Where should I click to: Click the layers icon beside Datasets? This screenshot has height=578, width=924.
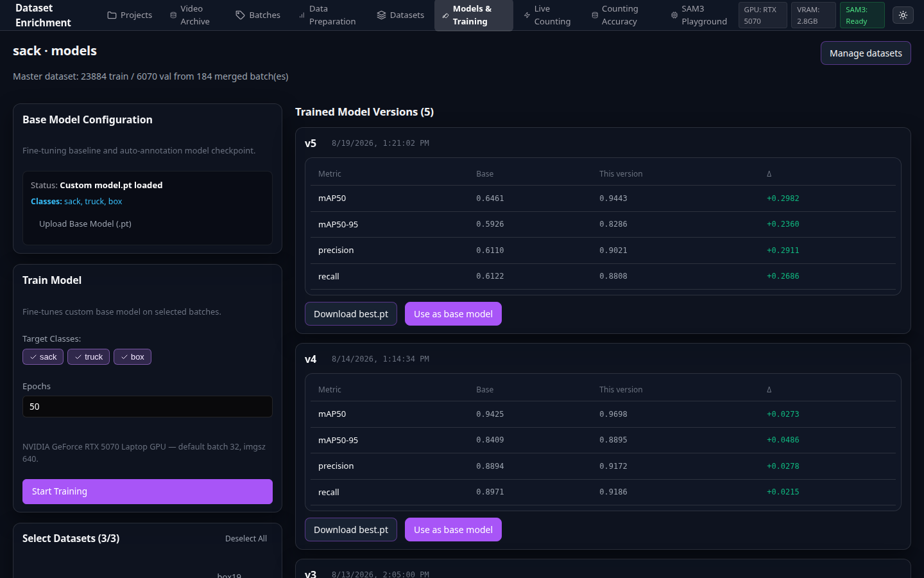click(381, 15)
